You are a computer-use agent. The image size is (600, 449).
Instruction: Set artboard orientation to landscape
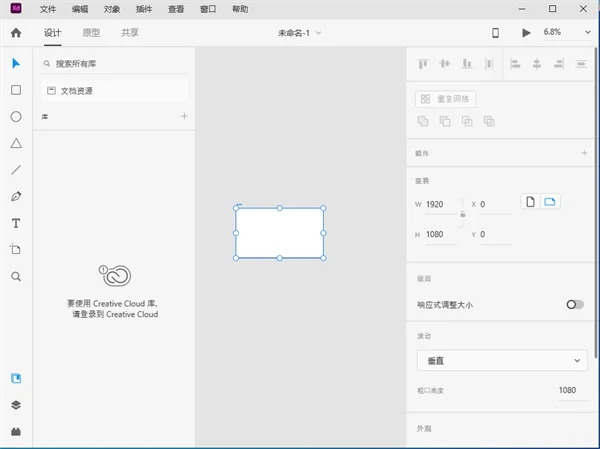click(550, 202)
